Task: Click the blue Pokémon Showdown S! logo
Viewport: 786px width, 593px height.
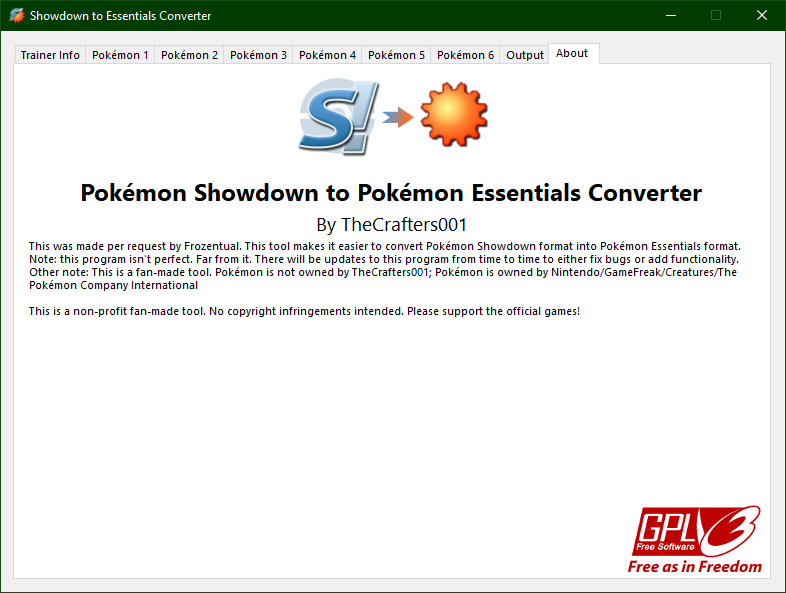Action: [337, 117]
